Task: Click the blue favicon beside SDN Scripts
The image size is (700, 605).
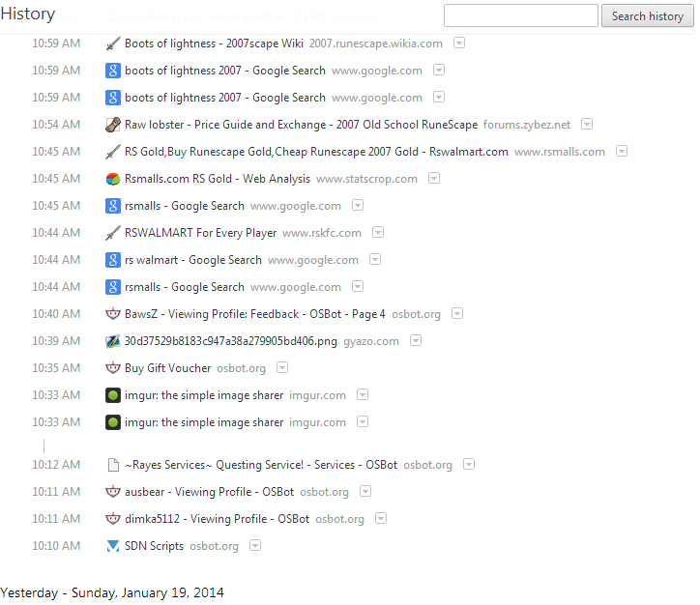Action: [112, 546]
